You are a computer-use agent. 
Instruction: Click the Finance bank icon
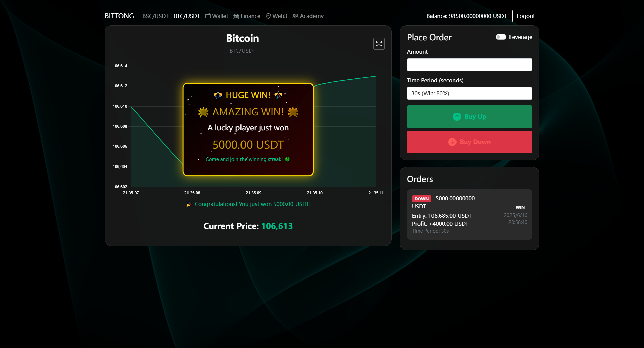(x=236, y=16)
